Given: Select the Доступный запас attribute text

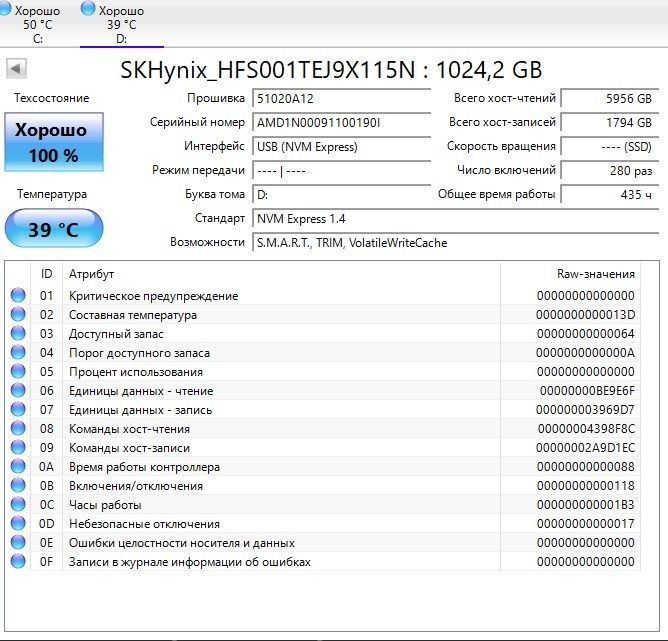Looking at the screenshot, I should [116, 334].
